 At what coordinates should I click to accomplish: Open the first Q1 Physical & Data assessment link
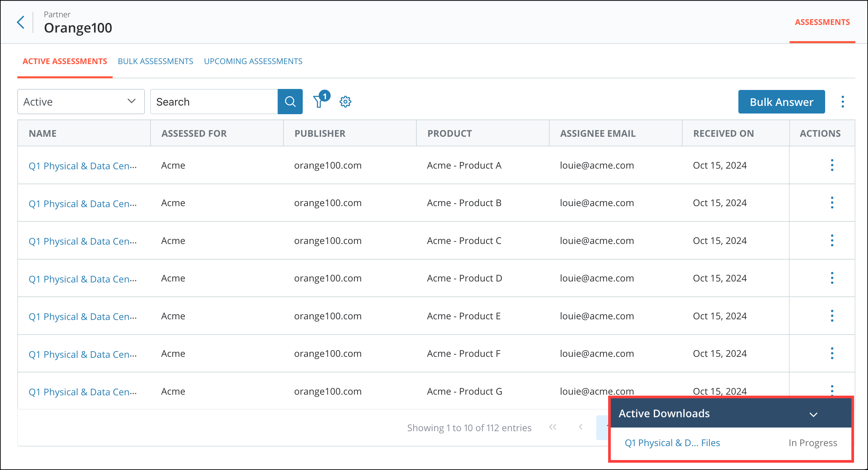tap(82, 165)
